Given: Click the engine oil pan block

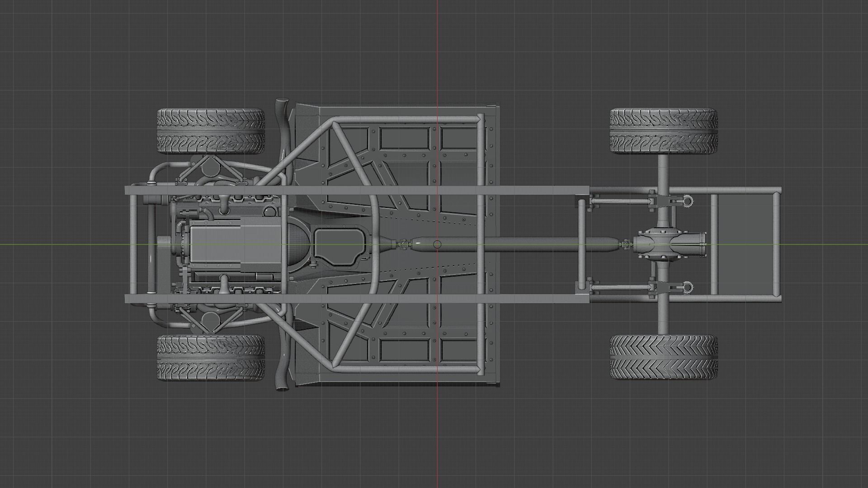Looking at the screenshot, I should (x=235, y=244).
